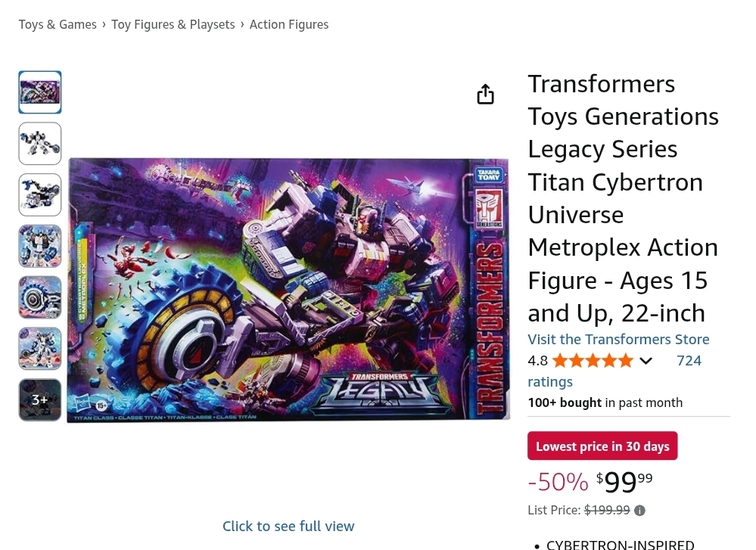Open the Toys & Games breadcrumb
Screen dimensions: 756x550
tap(58, 24)
